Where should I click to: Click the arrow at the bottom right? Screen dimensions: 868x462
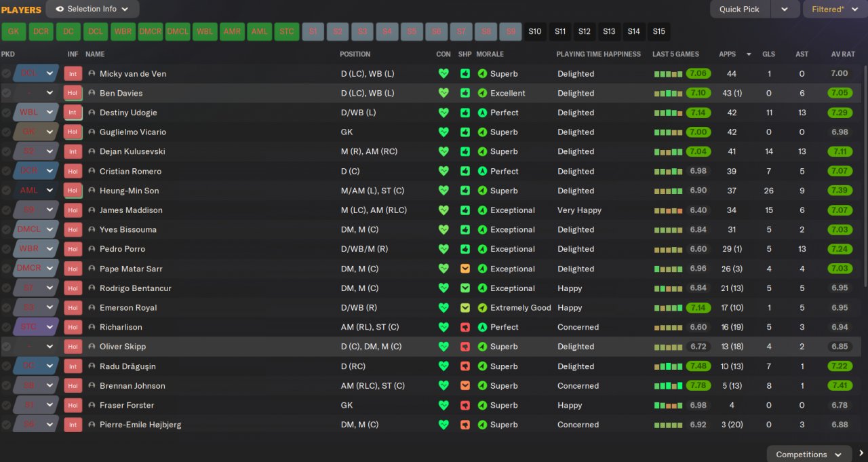tap(861, 453)
